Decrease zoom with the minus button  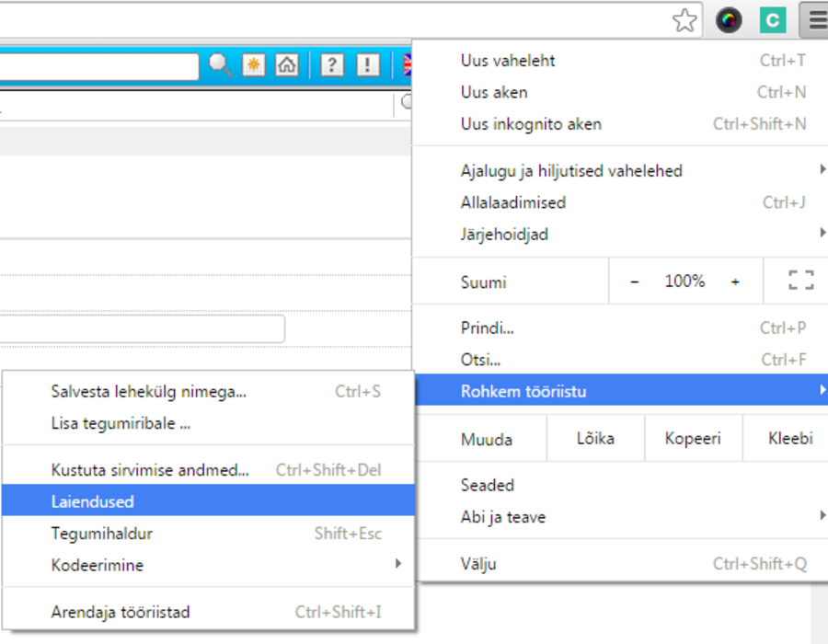point(635,282)
